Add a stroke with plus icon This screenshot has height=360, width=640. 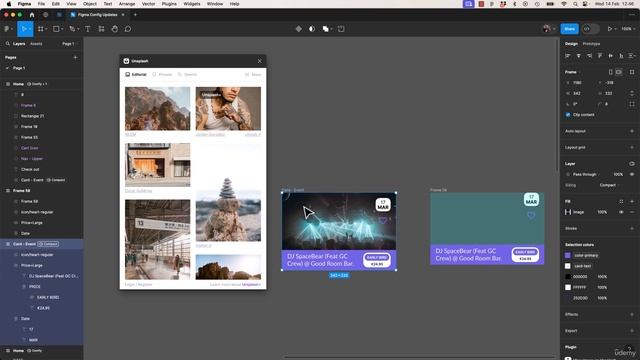point(632,228)
